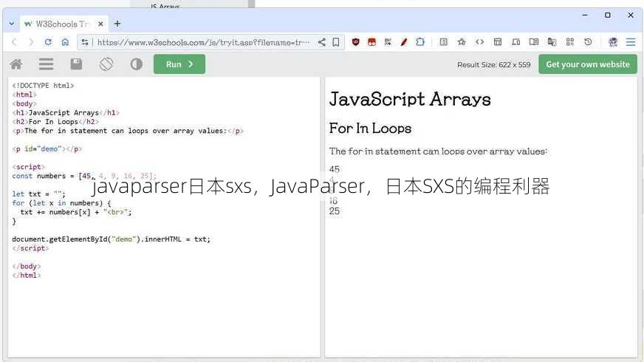644x362 pixels.
Task: Click the JavaScript Arrays result heading
Action: click(x=410, y=100)
